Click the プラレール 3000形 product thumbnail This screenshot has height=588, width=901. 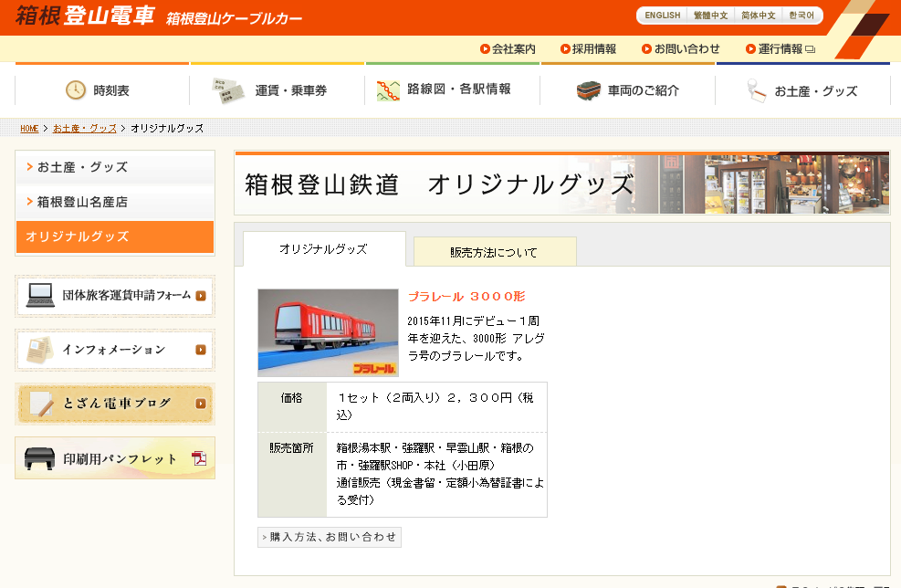[x=328, y=332]
